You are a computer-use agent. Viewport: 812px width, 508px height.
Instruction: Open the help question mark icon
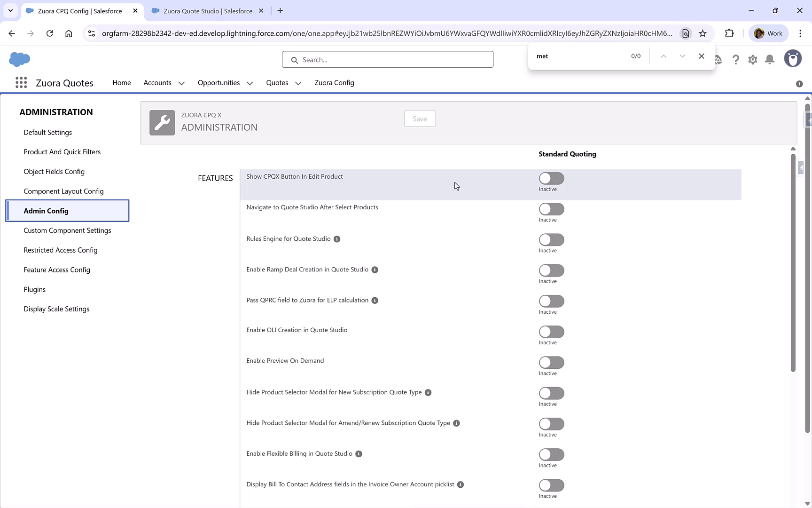[736, 59]
